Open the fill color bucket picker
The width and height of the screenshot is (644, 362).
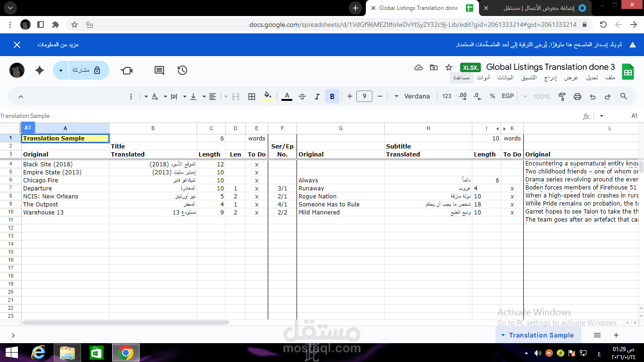(267, 96)
